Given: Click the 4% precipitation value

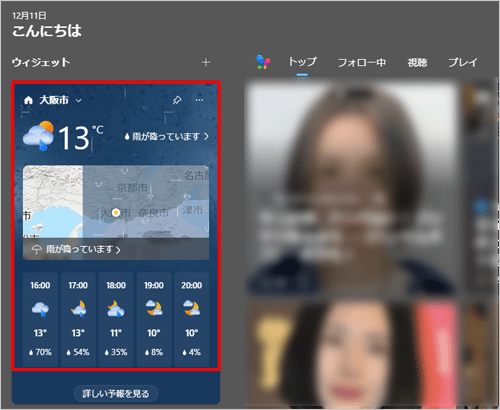Looking at the screenshot, I should [192, 352].
